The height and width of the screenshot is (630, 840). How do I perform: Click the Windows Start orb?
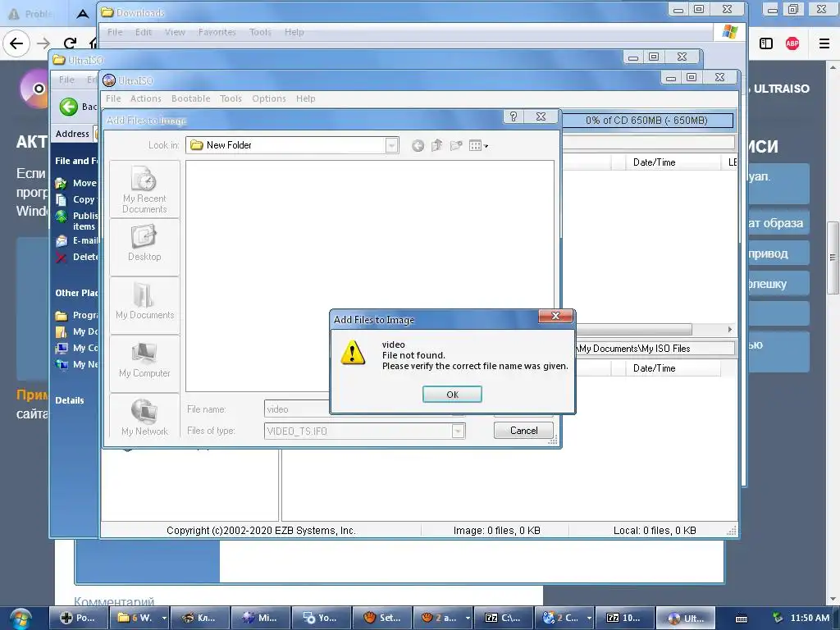point(21,619)
